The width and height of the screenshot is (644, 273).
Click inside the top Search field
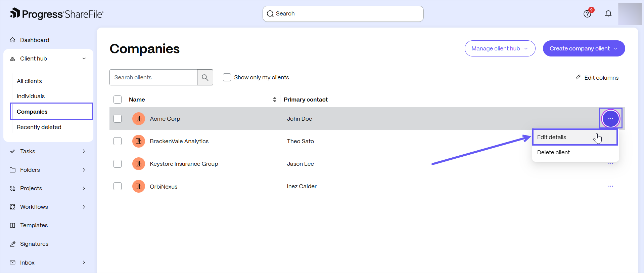[343, 14]
